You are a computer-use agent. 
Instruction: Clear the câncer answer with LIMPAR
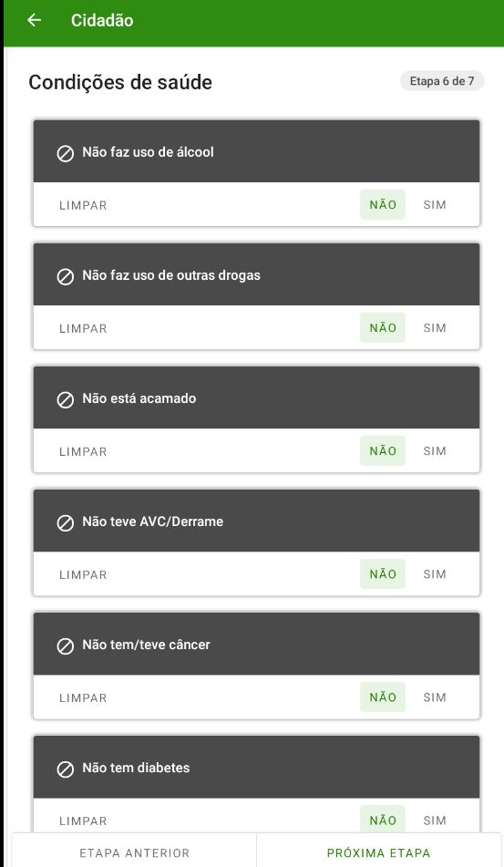tap(83, 697)
